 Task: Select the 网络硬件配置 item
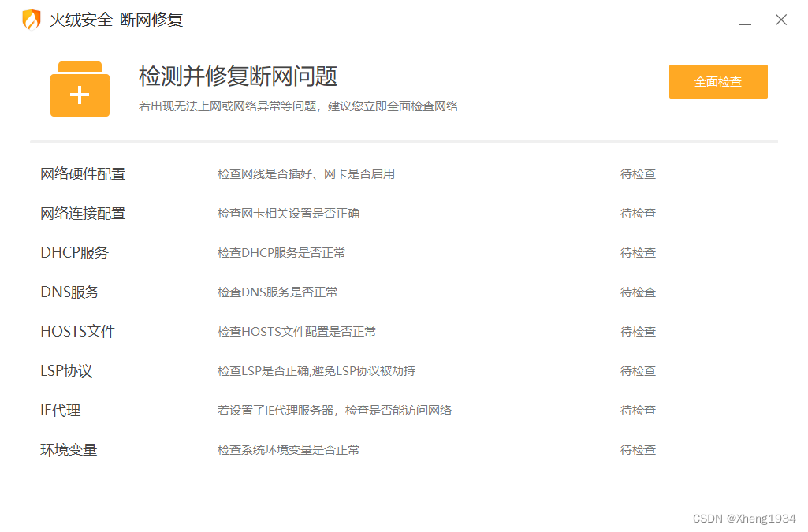coord(83,174)
